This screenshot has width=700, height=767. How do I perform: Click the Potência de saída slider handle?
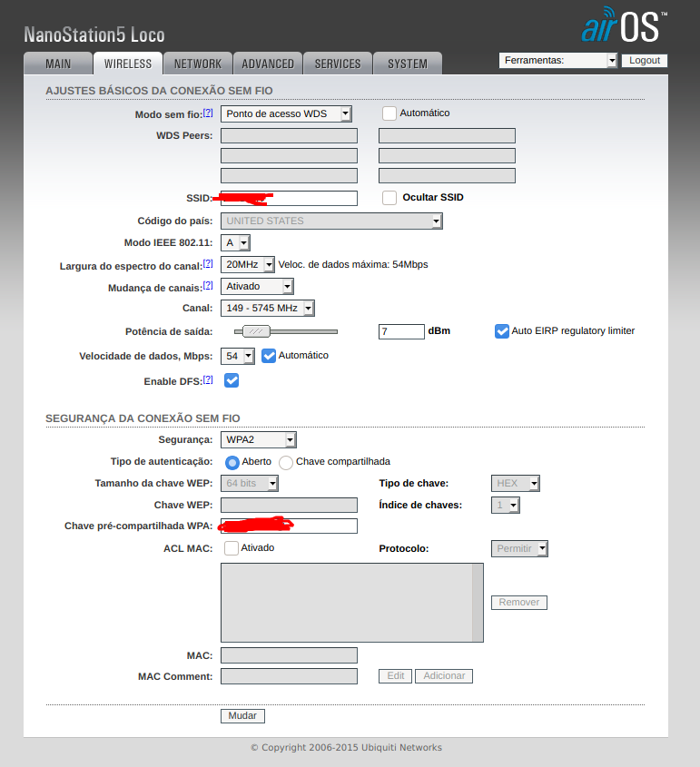256,331
